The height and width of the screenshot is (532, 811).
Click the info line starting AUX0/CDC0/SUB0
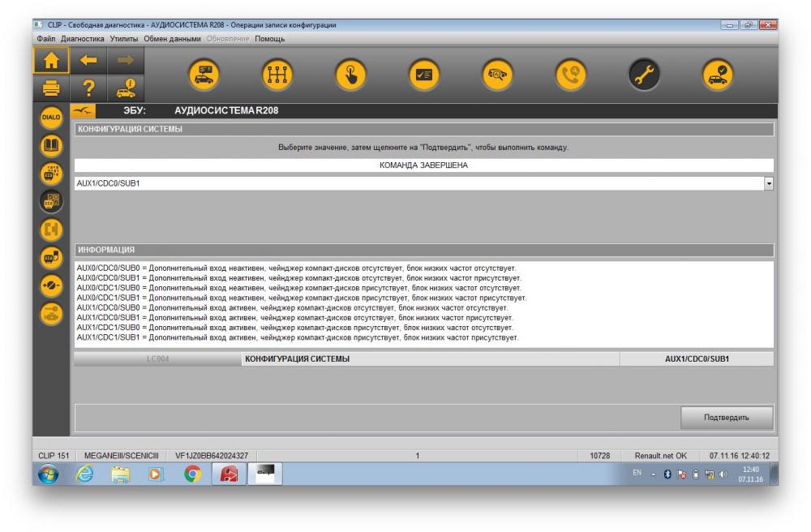(x=296, y=268)
